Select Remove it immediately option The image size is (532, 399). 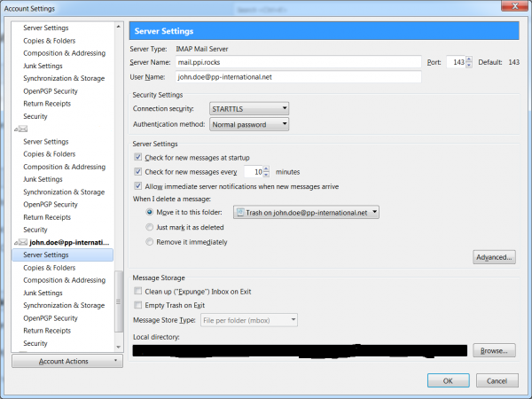pyautogui.click(x=149, y=242)
